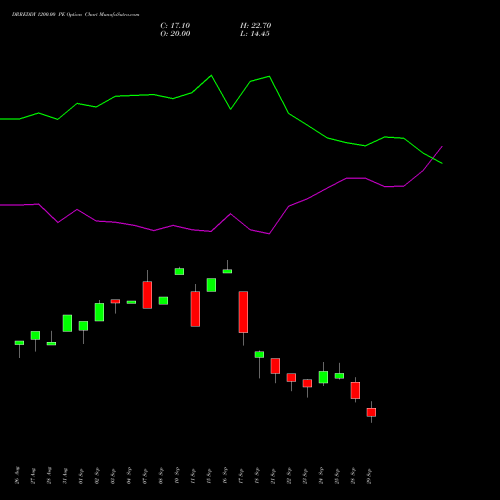Click the tall red candle above 17 Sep

coord(243,312)
